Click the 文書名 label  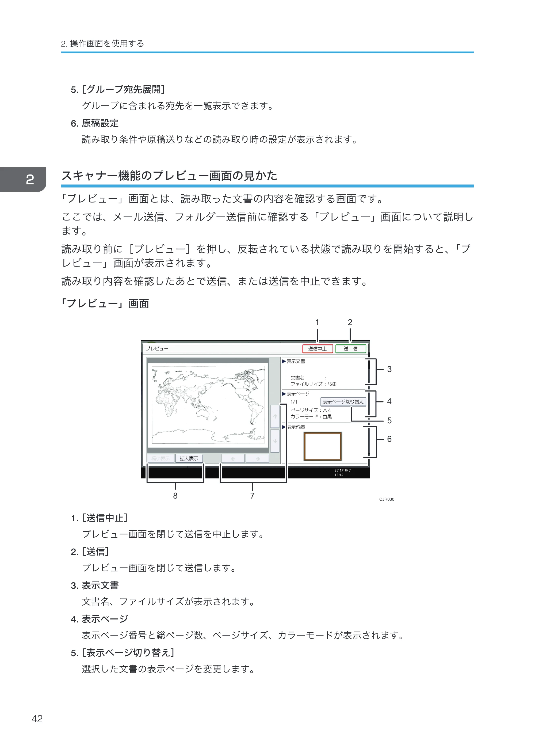[297, 378]
